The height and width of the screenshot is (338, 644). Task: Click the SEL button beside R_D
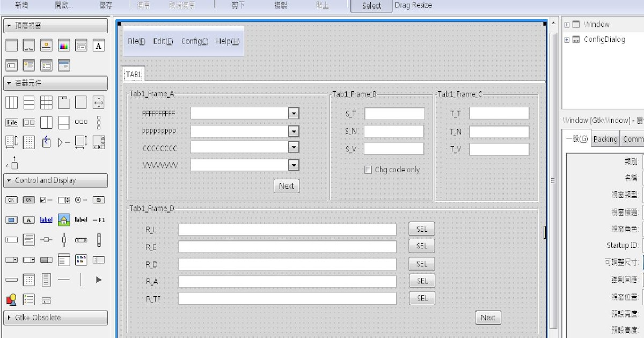(422, 264)
